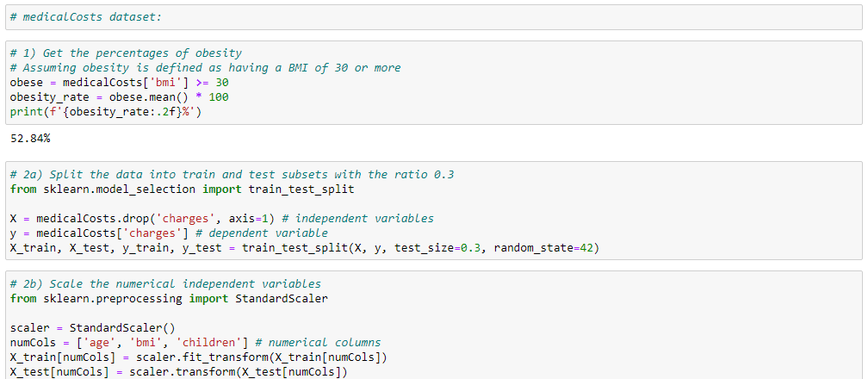The image size is (868, 379).
Task: Click the '# medicalCosts dataset:' comment cell
Action: tap(433, 17)
